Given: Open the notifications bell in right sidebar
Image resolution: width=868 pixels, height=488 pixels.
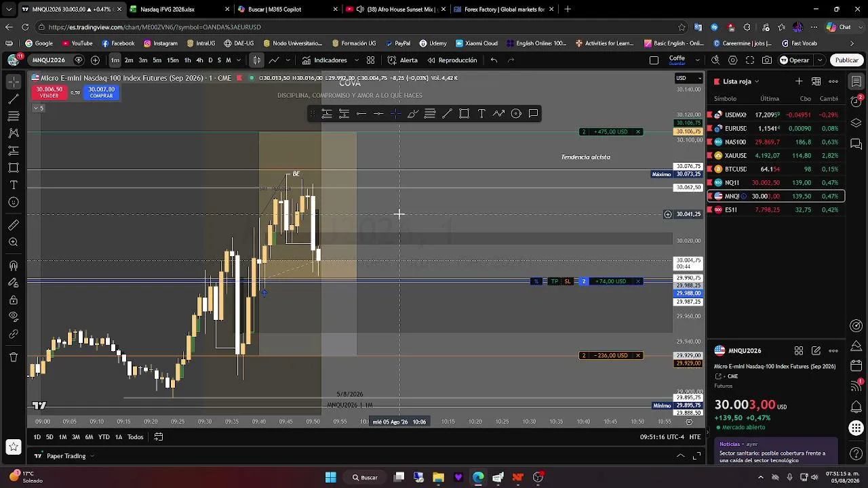Looking at the screenshot, I should [856, 407].
